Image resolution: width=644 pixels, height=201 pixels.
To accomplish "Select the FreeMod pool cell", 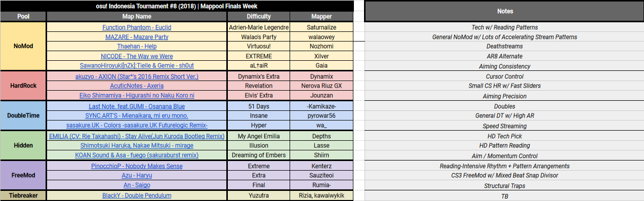I will tap(23, 176).
